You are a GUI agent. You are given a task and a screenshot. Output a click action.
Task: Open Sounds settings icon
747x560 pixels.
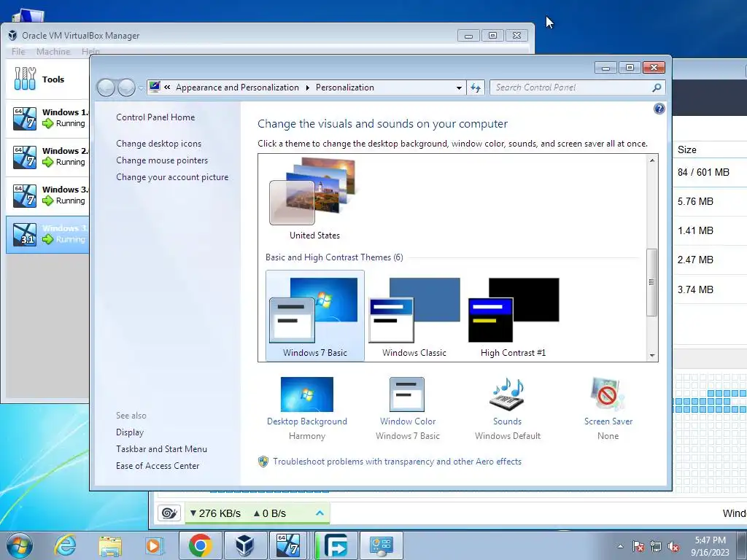tap(508, 394)
